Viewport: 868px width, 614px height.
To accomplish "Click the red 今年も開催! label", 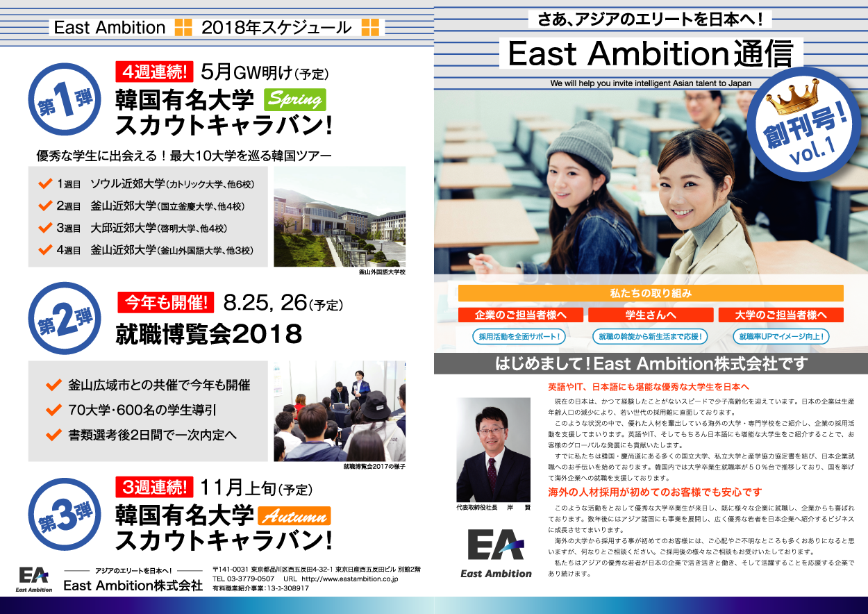I will (166, 302).
